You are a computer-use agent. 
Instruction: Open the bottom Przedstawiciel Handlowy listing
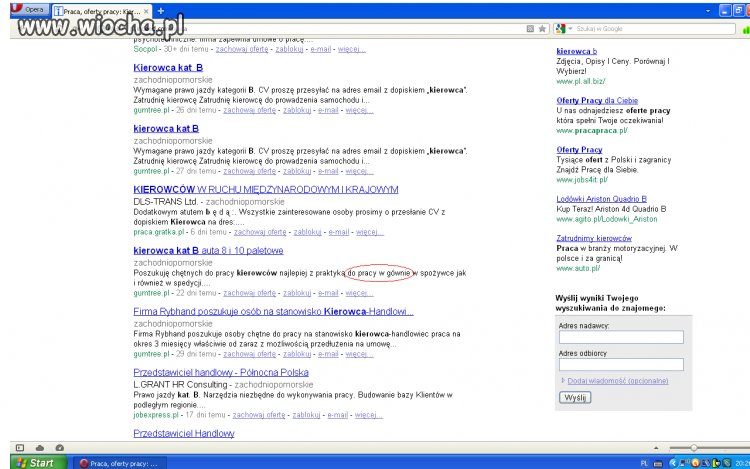click(184, 433)
